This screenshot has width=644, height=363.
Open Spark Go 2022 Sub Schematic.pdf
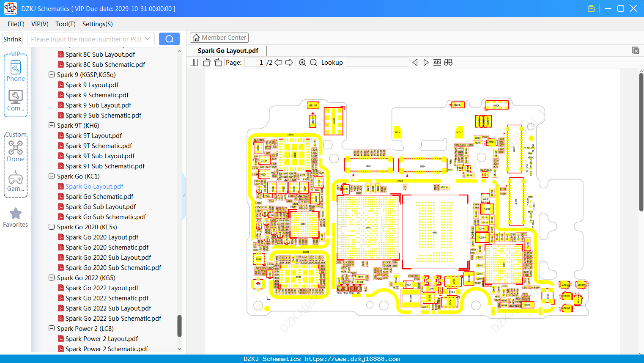click(113, 318)
